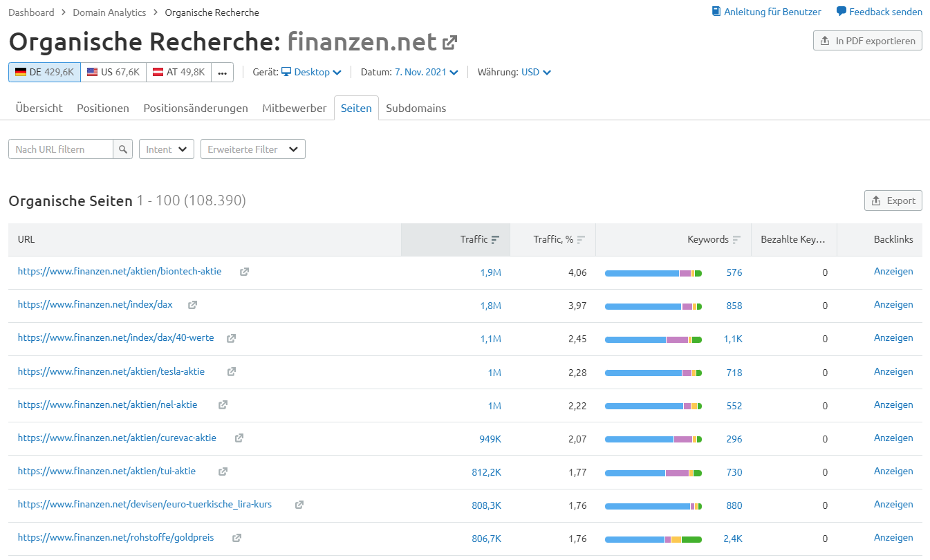Viewport: 930px width, 560px height.
Task: Open biontech-aktie URL link
Action: (x=120, y=272)
